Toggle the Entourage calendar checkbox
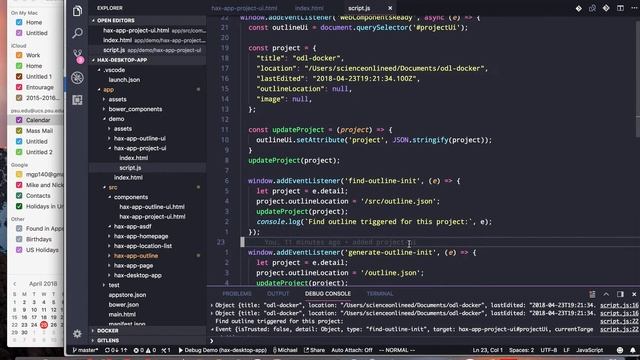Screen dimensions: 640x360 click(x=19, y=87)
